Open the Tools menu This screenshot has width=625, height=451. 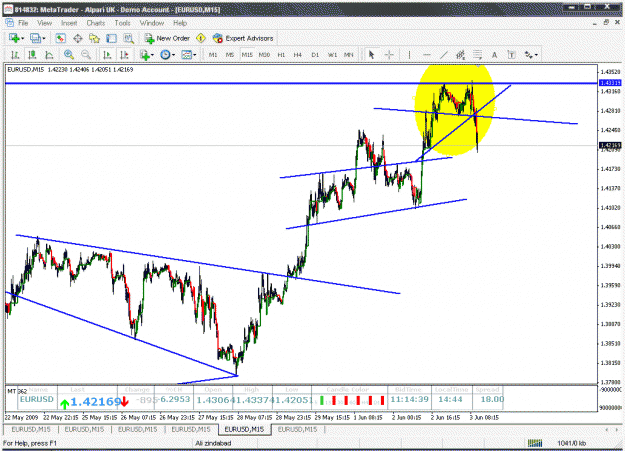tap(122, 23)
